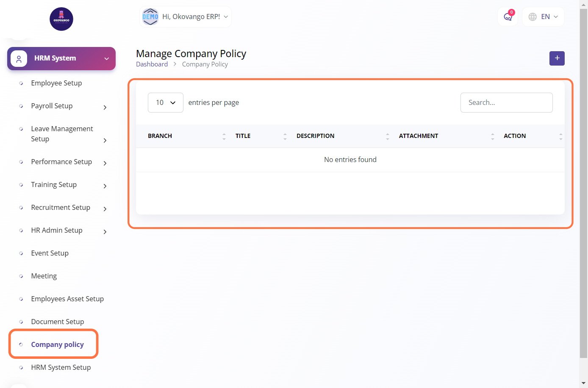Go to Dashboard breadcrumb link
This screenshot has height=388, width=588.
pos(152,64)
